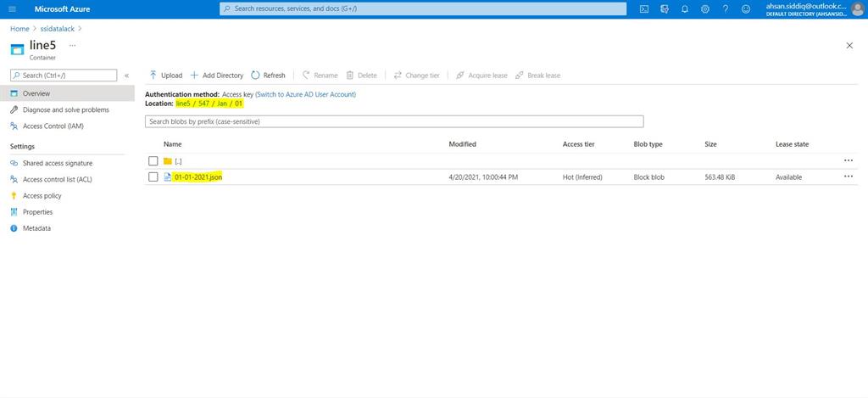Check the 01-01-2021.json row checkbox

[153, 177]
